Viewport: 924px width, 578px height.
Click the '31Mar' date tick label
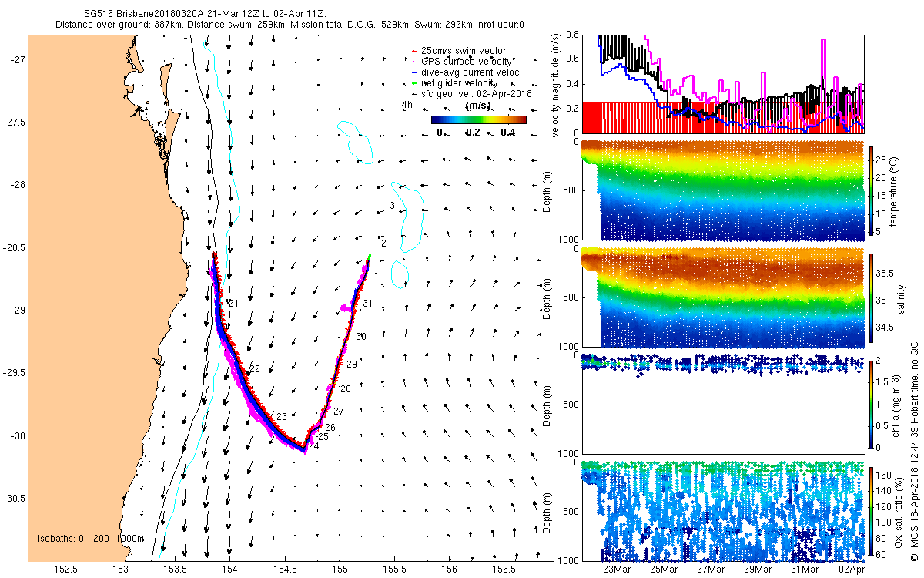tap(805, 570)
